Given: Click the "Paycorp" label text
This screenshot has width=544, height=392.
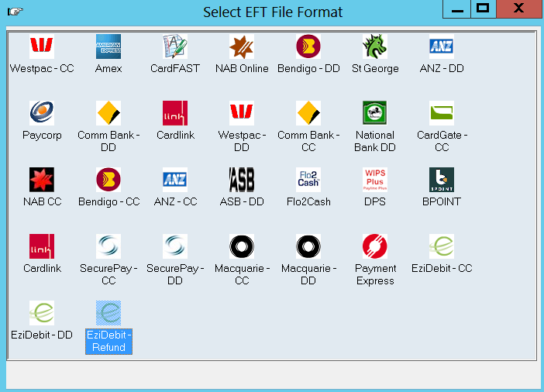Looking at the screenshot, I should (42, 136).
